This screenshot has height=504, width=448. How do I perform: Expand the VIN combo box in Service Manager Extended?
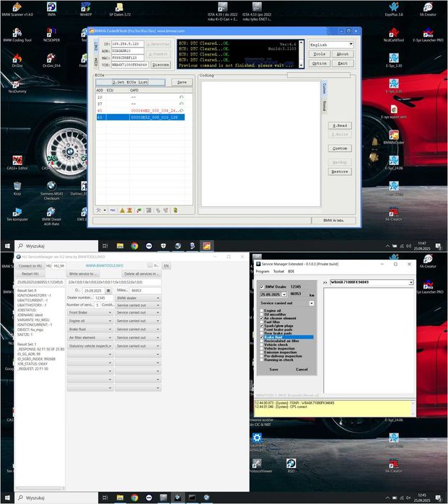(411, 282)
